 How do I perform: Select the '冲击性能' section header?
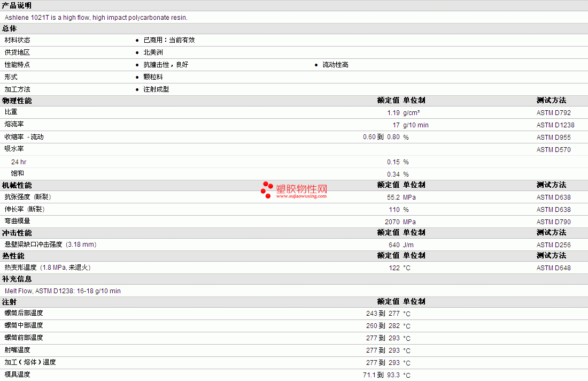tap(17, 233)
